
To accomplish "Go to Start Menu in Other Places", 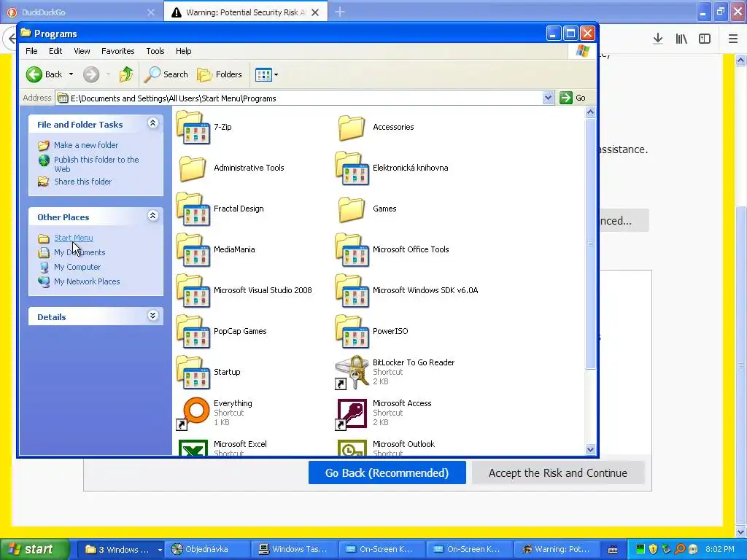I will tap(74, 238).
